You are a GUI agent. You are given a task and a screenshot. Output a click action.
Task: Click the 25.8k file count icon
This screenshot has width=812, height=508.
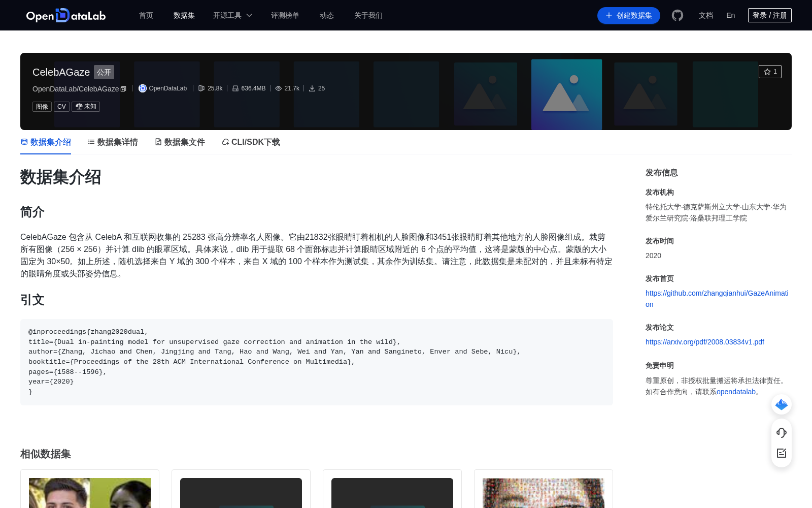click(201, 88)
